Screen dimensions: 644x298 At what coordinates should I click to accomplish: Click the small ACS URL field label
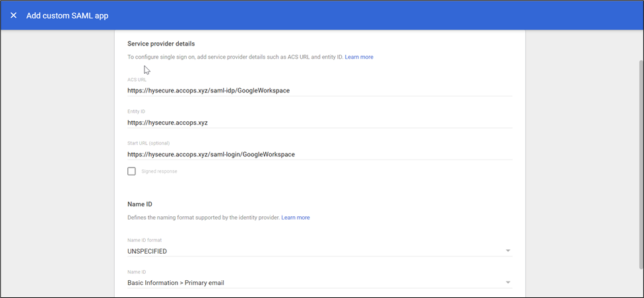tap(137, 79)
